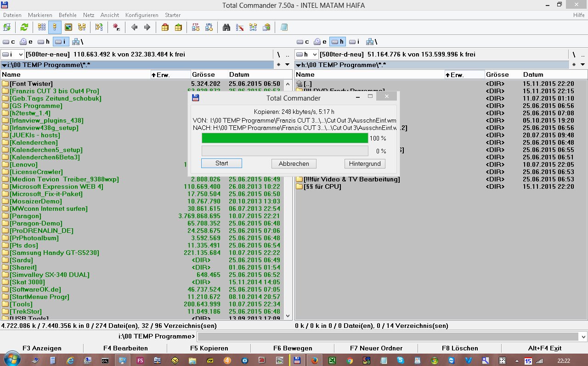Select drive h in right drive bar
This screenshot has width=588, height=366.
338,42
